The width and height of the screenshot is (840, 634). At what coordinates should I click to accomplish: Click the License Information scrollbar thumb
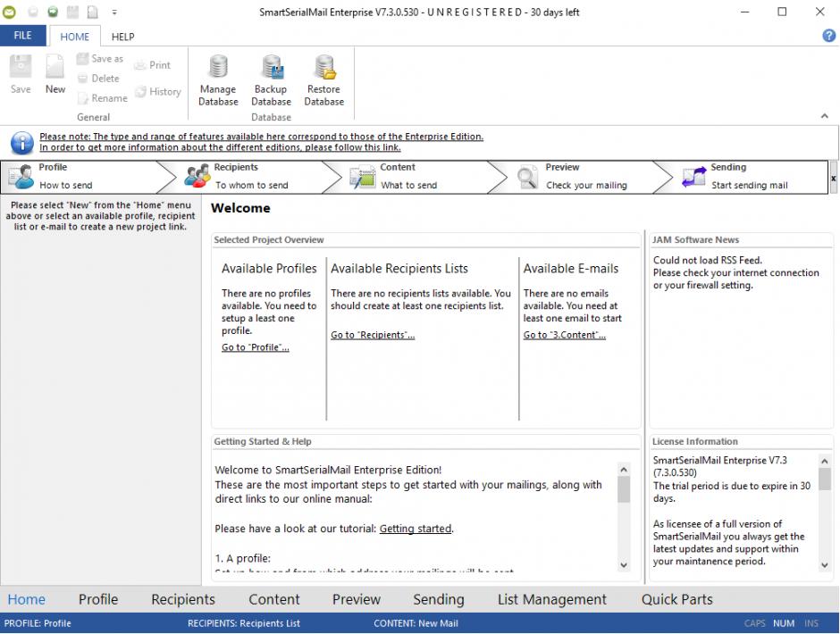click(x=825, y=479)
